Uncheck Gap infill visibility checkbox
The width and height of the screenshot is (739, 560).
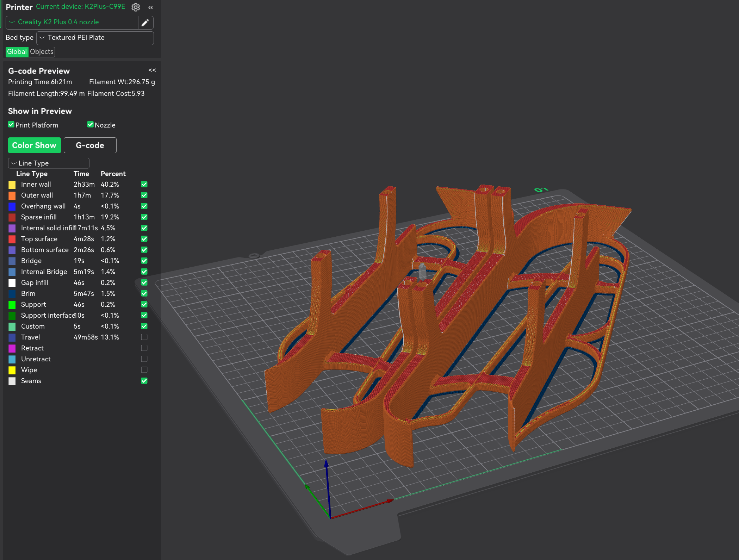[144, 282]
